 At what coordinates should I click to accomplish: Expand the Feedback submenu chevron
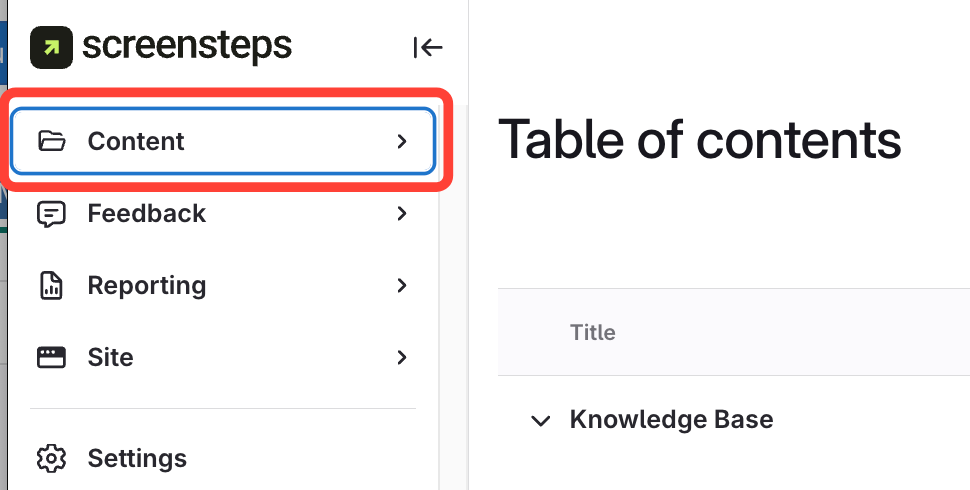402,214
